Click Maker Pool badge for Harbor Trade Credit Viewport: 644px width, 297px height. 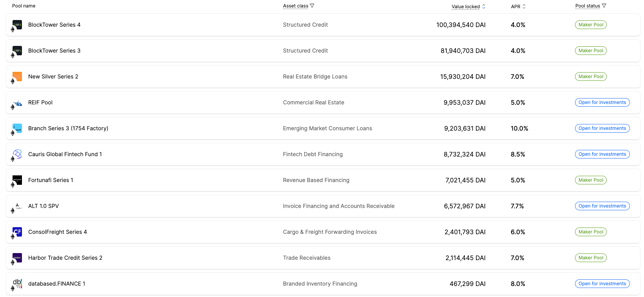(591, 258)
